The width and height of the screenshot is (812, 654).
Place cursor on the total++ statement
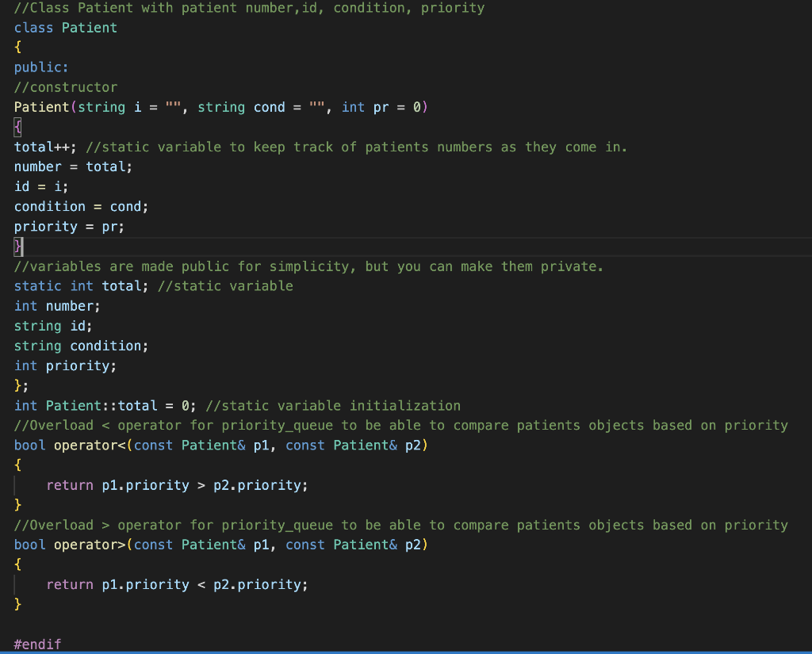pos(38,147)
